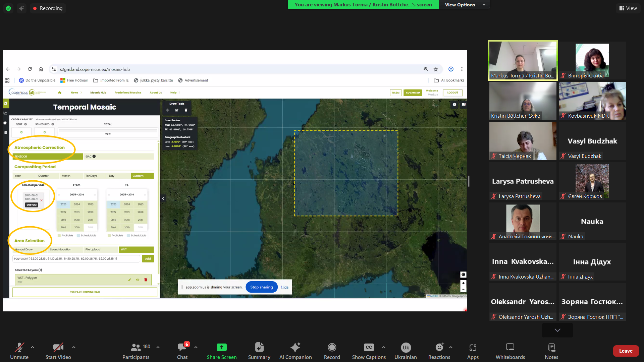Toggle visibility of the WKT_Polygon layer

pyautogui.click(x=138, y=280)
